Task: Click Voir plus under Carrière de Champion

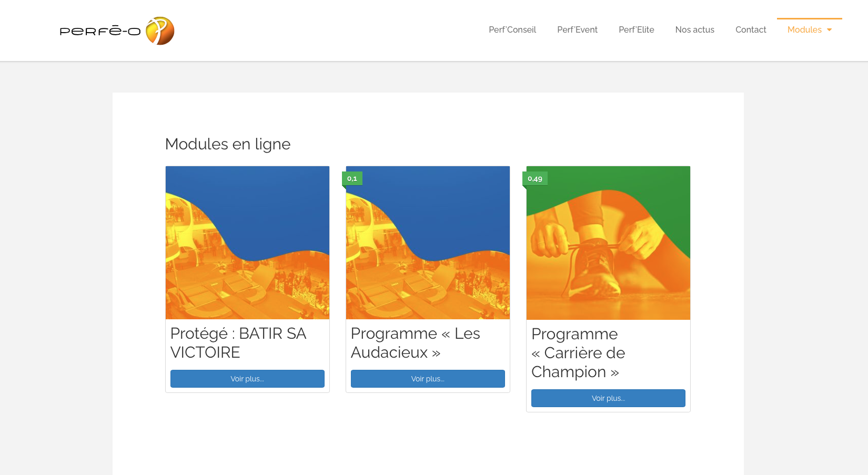Action: point(608,398)
